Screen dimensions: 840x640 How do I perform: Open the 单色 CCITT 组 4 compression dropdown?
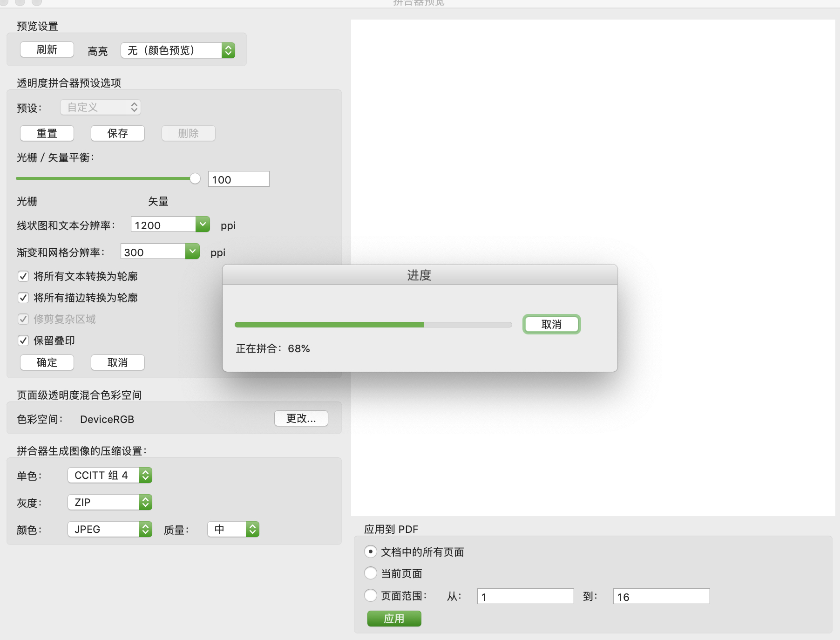(110, 475)
